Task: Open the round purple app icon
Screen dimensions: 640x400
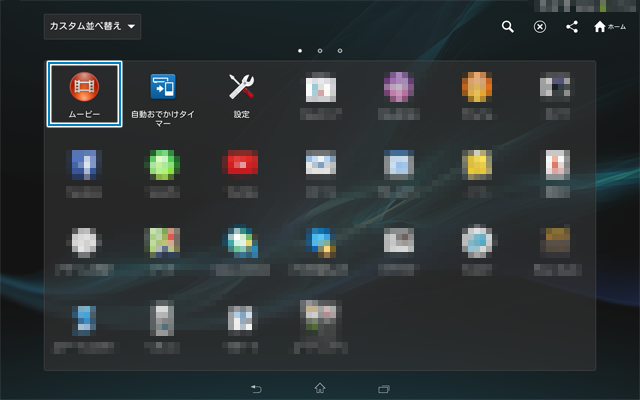Action: [400, 89]
